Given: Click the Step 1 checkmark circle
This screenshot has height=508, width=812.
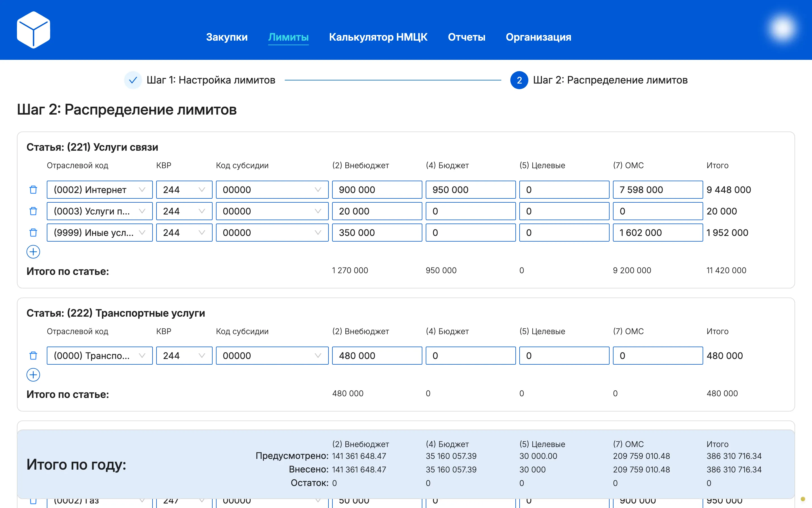Looking at the screenshot, I should 133,80.
